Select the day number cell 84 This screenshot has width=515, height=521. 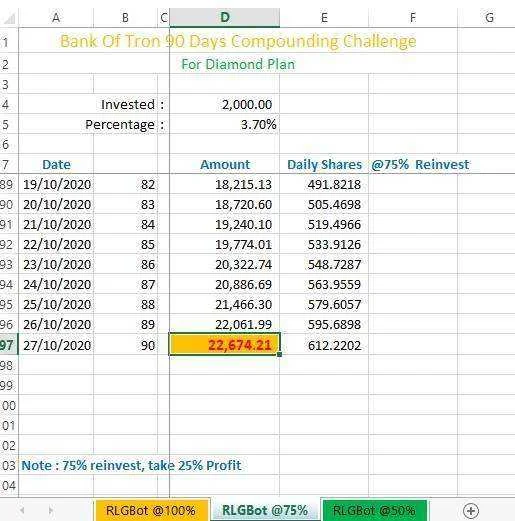(x=125, y=224)
